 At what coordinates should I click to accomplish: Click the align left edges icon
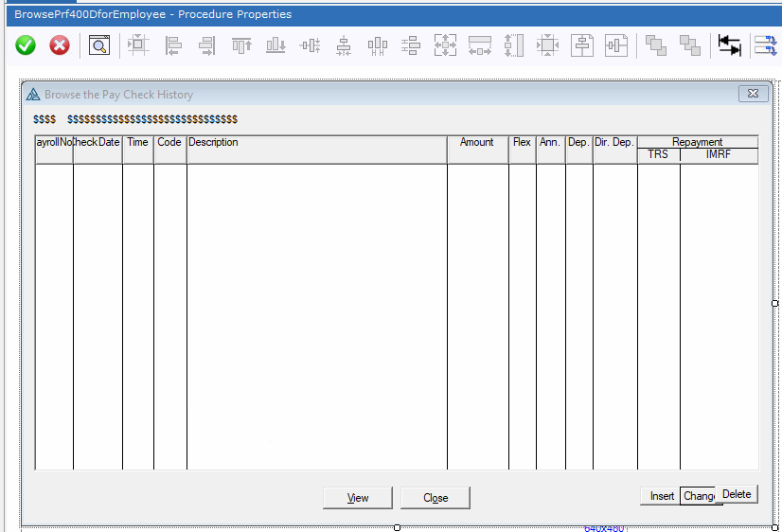tap(173, 45)
